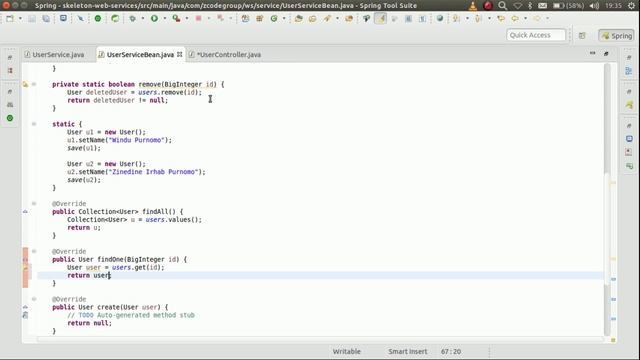Screen dimensions: 640x360
Task: Click the Spring leaf relaunch icon
Action: tap(115, 18)
